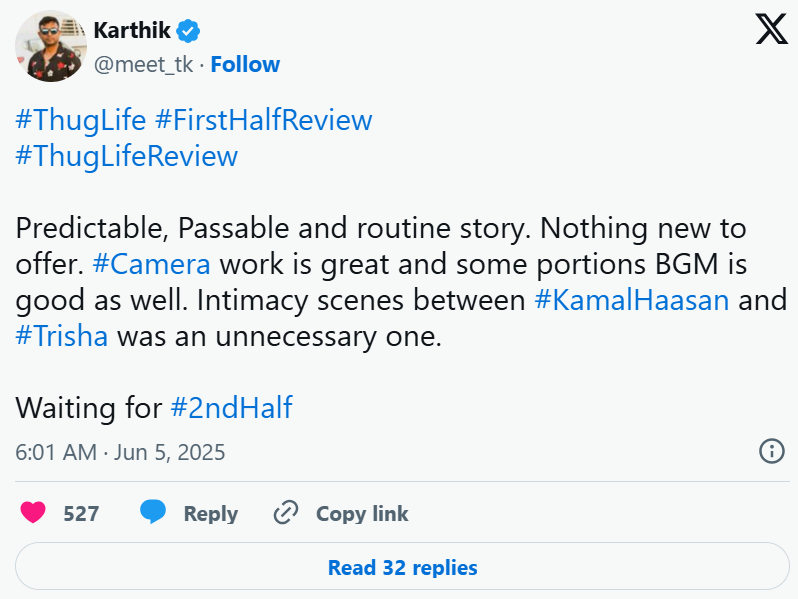Image resolution: width=798 pixels, height=599 pixels.
Task: Click the blue verified badge icon
Action: [x=188, y=31]
